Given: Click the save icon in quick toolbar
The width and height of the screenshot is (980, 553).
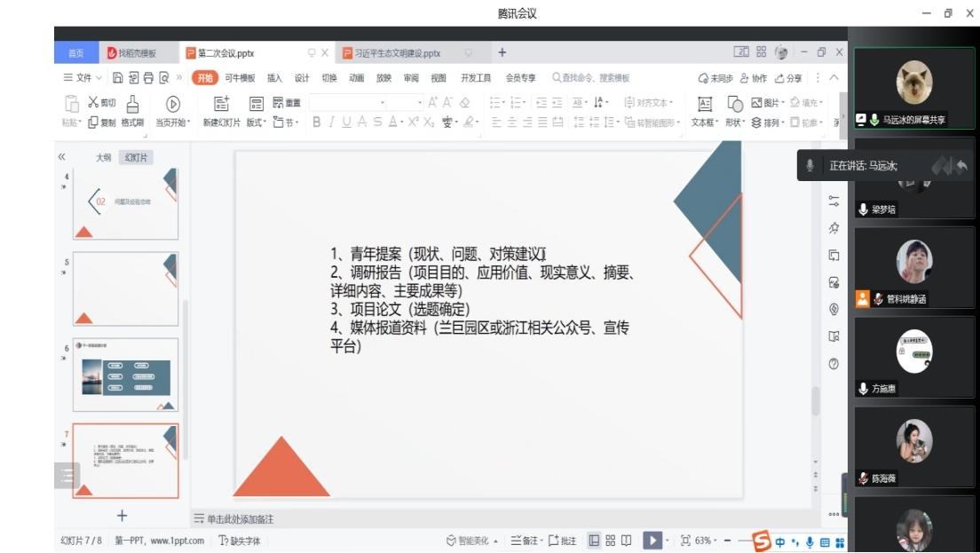Looking at the screenshot, I should click(118, 78).
